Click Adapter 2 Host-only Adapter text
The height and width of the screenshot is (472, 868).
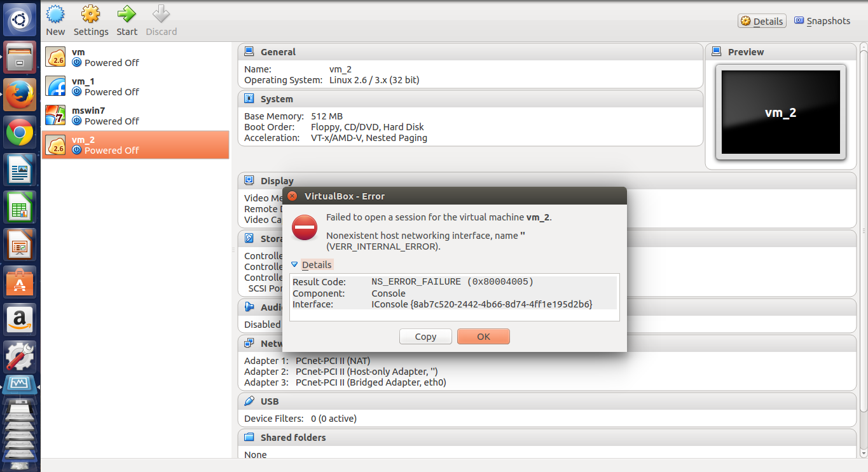click(341, 372)
